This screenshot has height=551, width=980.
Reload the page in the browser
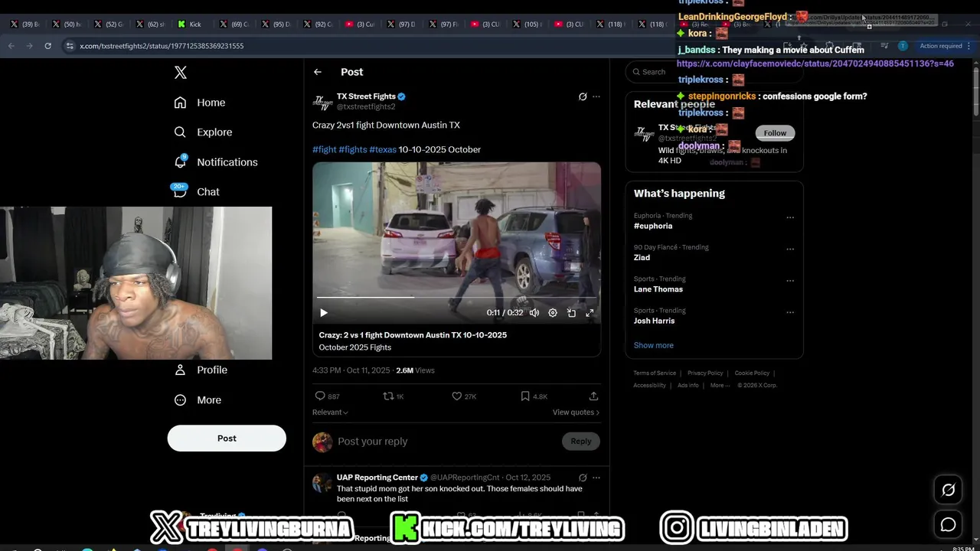coord(47,46)
